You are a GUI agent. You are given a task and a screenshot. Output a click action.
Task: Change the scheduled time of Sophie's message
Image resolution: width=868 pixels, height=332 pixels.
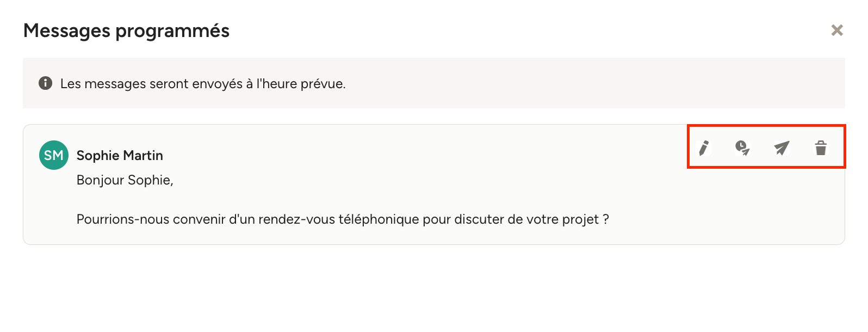click(x=742, y=147)
